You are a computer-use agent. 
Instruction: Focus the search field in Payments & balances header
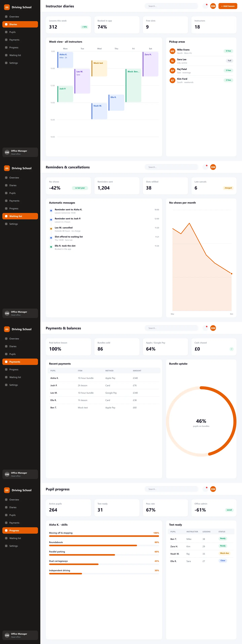[x=171, y=328]
